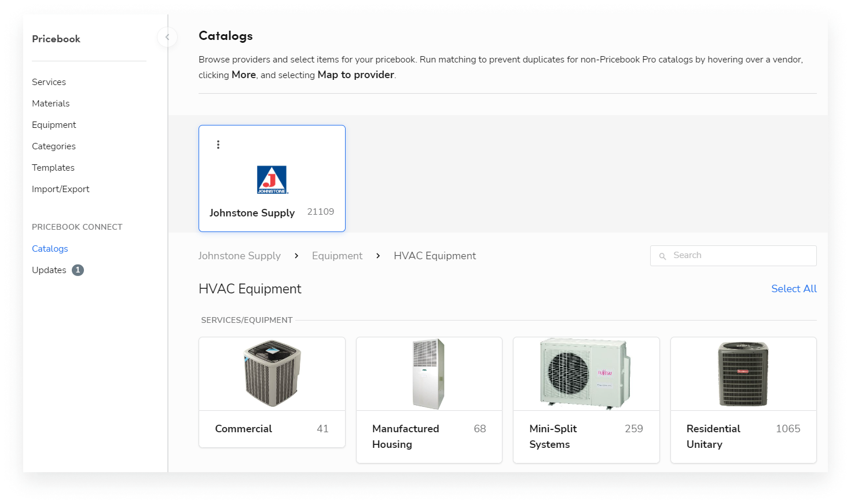The image size is (851, 504).
Task: Click the Updates notification badge
Action: pyautogui.click(x=78, y=270)
